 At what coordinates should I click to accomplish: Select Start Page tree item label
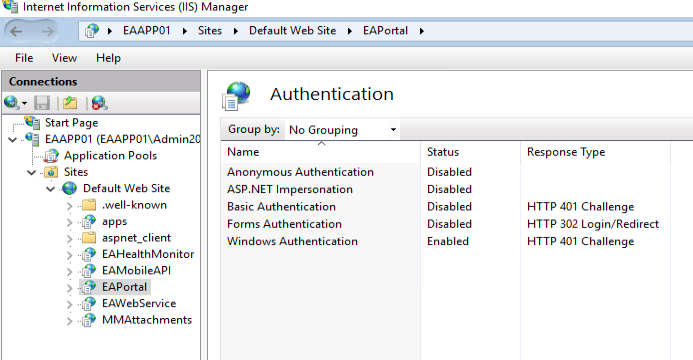(x=72, y=123)
